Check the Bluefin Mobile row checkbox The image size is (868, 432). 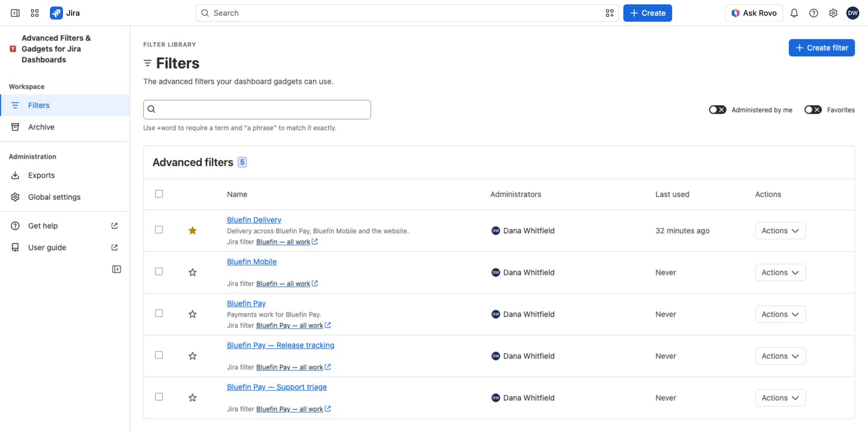[159, 271]
